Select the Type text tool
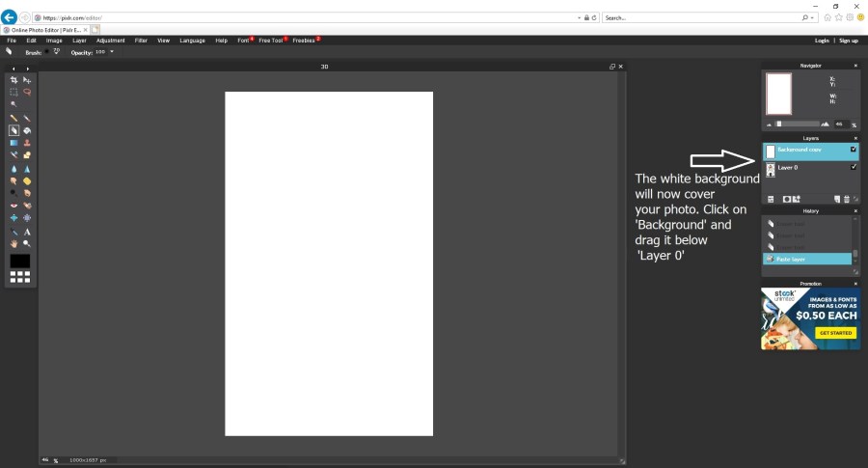The height and width of the screenshot is (468, 868). point(27,232)
